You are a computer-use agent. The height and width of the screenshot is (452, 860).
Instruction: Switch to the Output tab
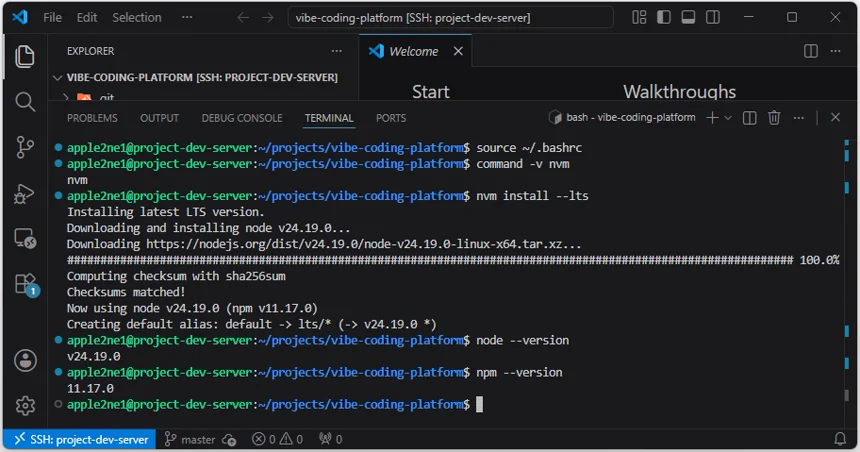coord(159,118)
